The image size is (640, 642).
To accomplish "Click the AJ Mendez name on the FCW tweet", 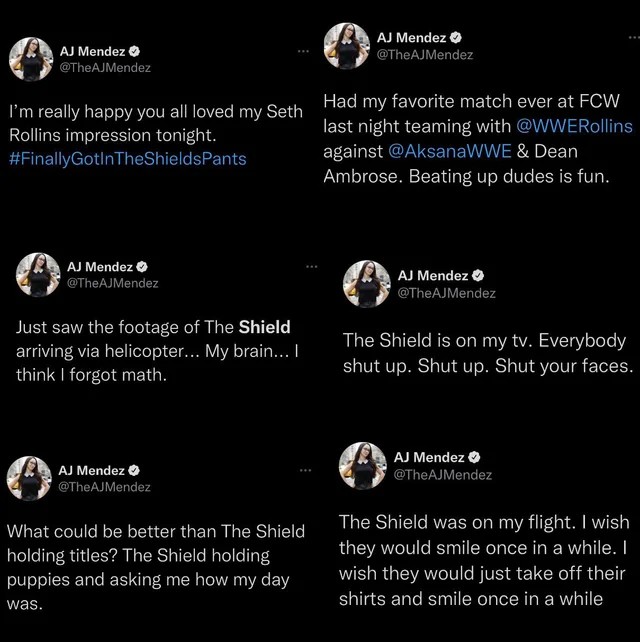I will pos(410,38).
